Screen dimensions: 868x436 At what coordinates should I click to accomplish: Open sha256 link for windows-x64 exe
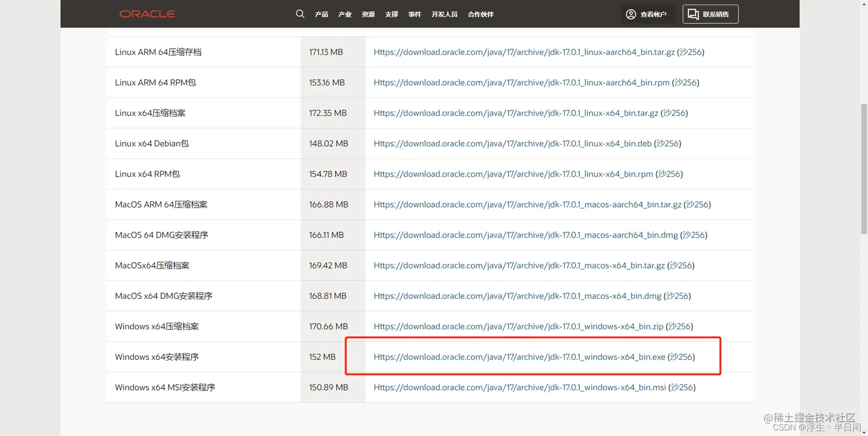[681, 356]
